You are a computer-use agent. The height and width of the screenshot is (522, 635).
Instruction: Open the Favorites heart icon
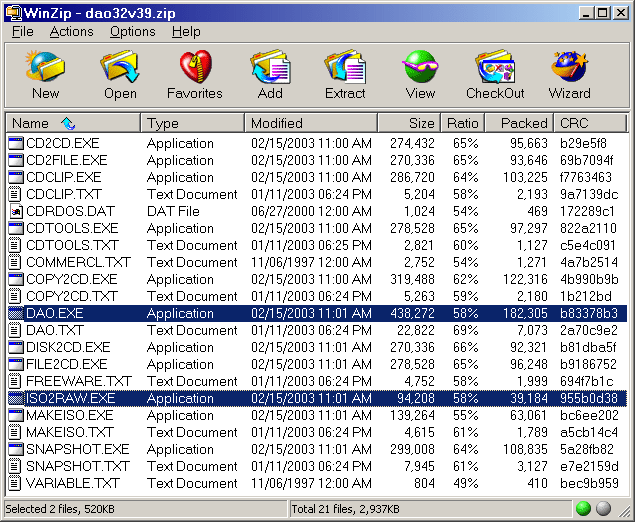coord(195,67)
